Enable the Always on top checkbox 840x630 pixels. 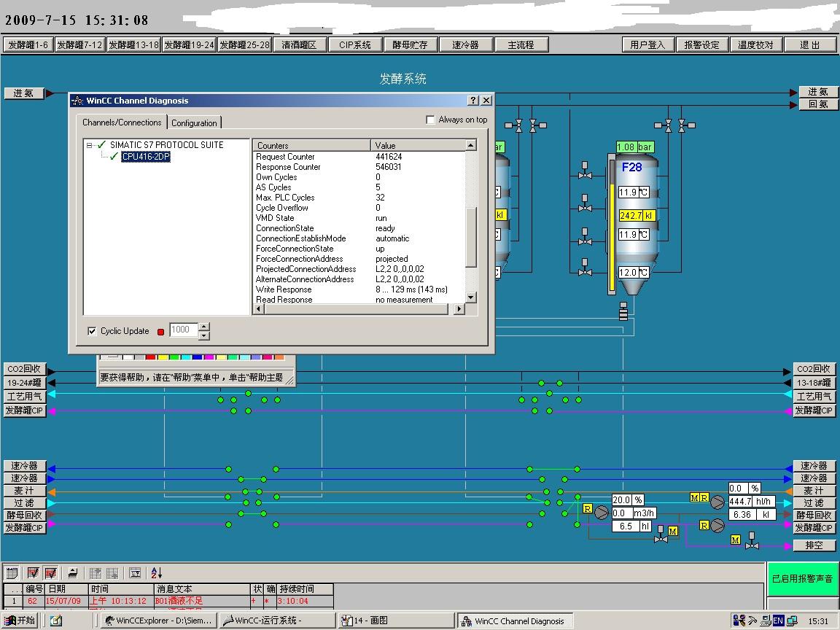430,120
